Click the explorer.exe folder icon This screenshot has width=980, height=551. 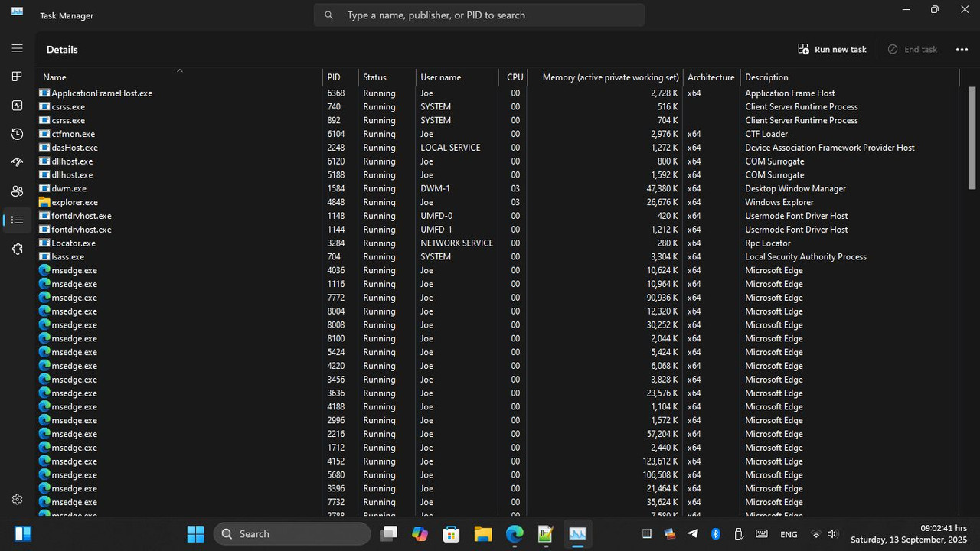(x=44, y=202)
